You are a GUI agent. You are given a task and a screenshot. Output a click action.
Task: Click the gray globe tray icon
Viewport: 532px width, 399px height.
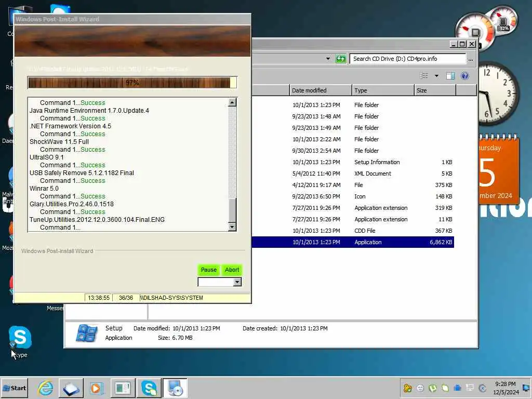(x=420, y=388)
